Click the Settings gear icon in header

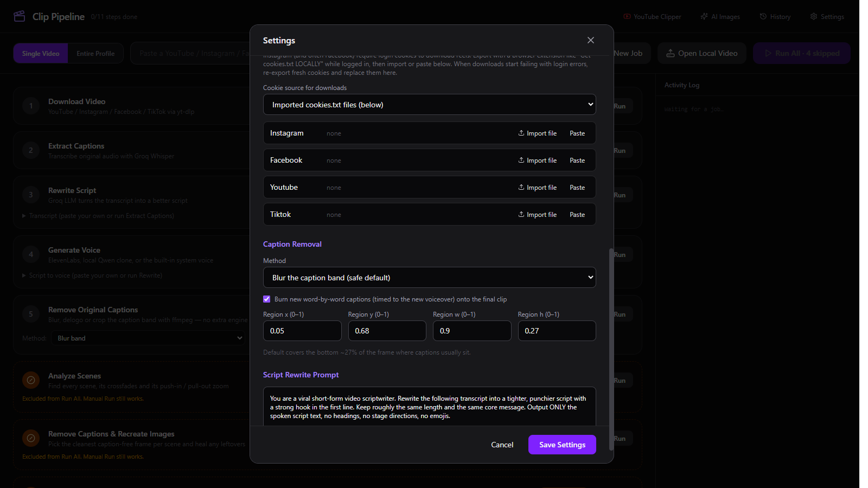(814, 17)
